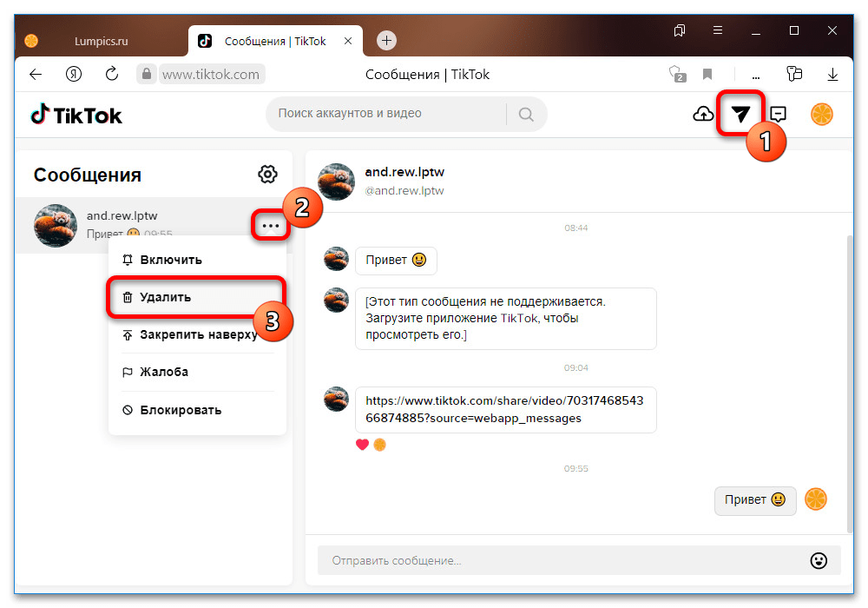Reload the page
868x608 pixels.
pyautogui.click(x=112, y=74)
